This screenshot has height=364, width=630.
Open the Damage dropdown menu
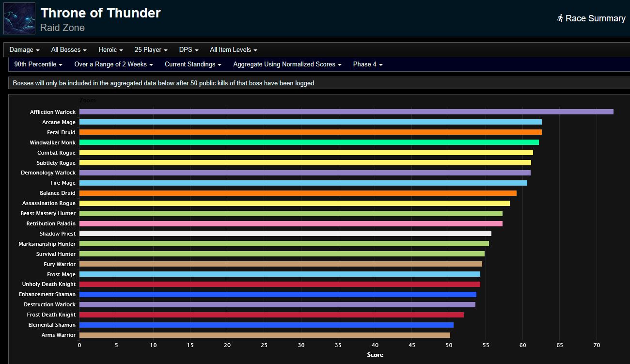coord(24,49)
